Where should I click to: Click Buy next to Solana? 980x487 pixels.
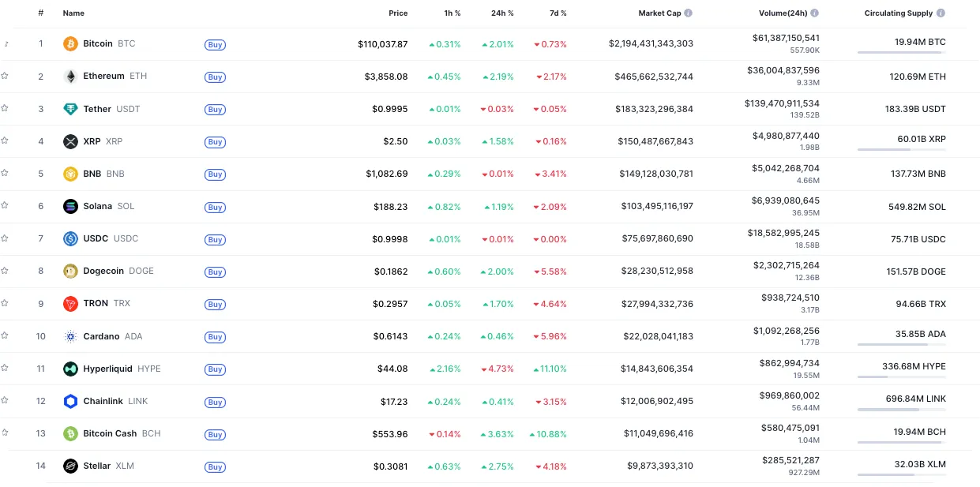[x=215, y=207]
